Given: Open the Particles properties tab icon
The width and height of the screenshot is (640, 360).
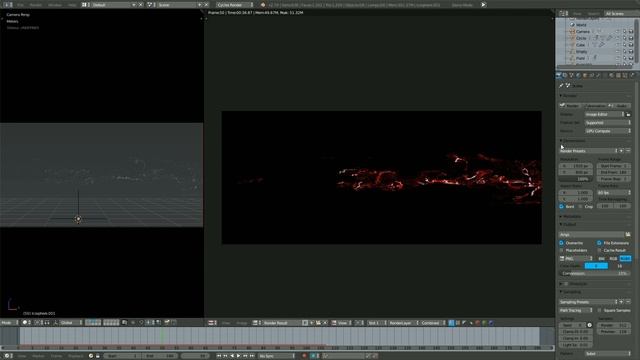Looking at the screenshot, I should point(625,76).
